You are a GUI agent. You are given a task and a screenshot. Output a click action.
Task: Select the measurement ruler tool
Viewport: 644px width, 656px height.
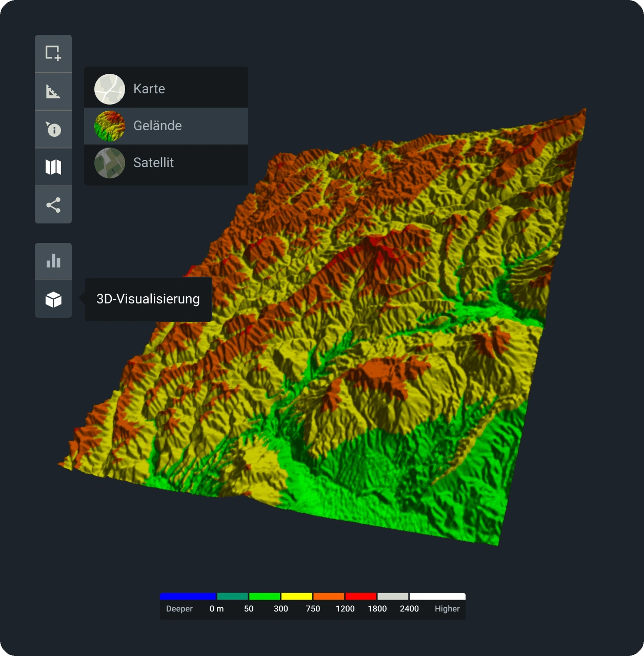(53, 91)
